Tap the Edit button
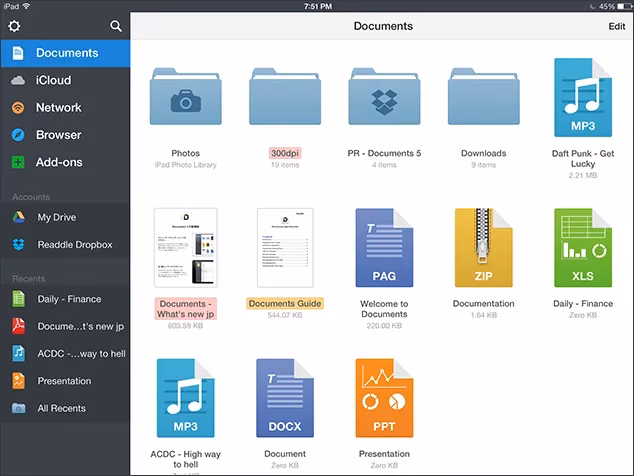The image size is (634, 476). click(617, 26)
